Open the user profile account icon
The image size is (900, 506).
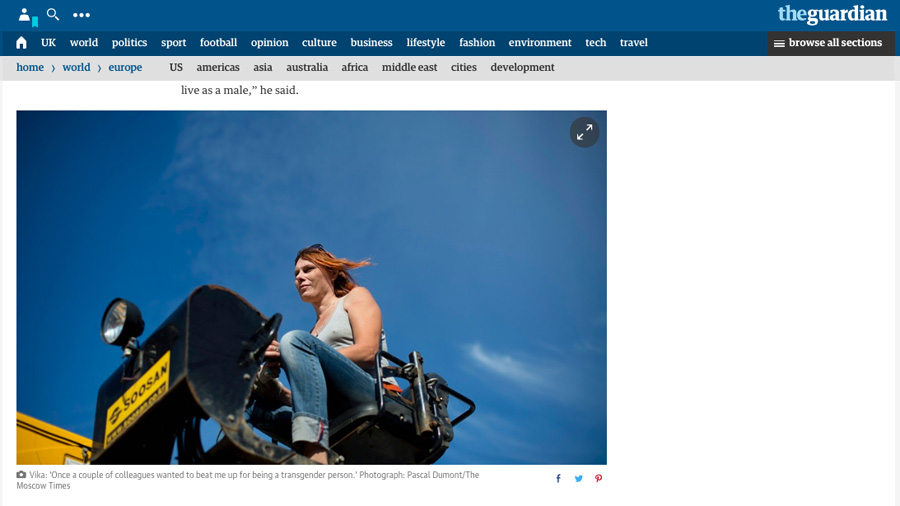25,15
